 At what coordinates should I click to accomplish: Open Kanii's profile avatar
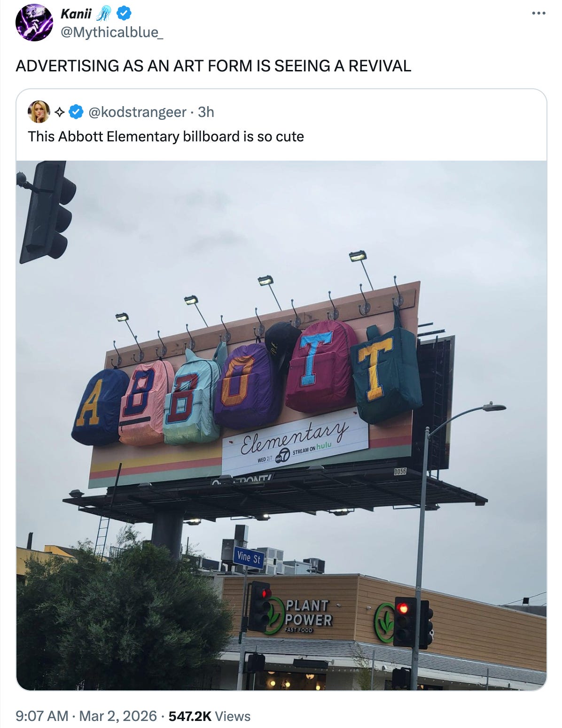[34, 23]
